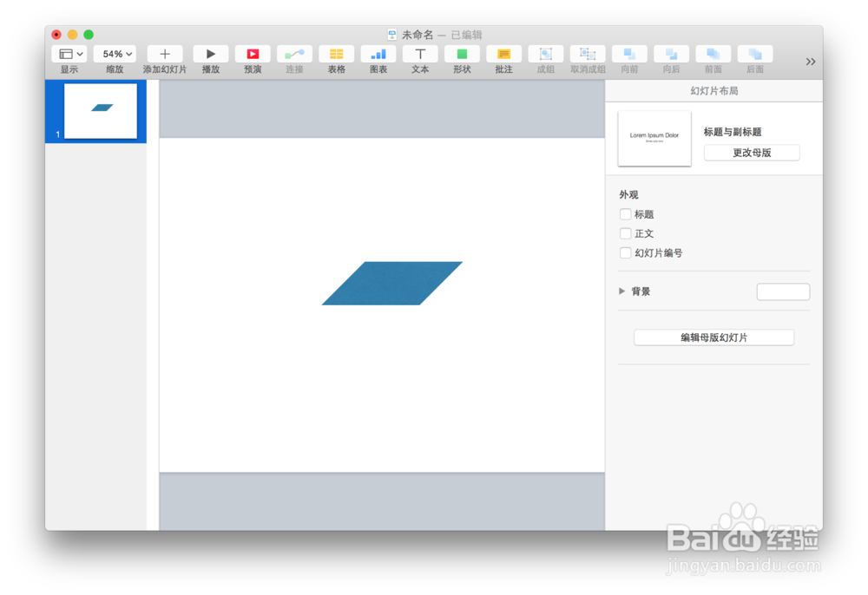This screenshot has height=595, width=868.
Task: Open 编辑母版幻灯片 master slide editor
Action: point(713,337)
